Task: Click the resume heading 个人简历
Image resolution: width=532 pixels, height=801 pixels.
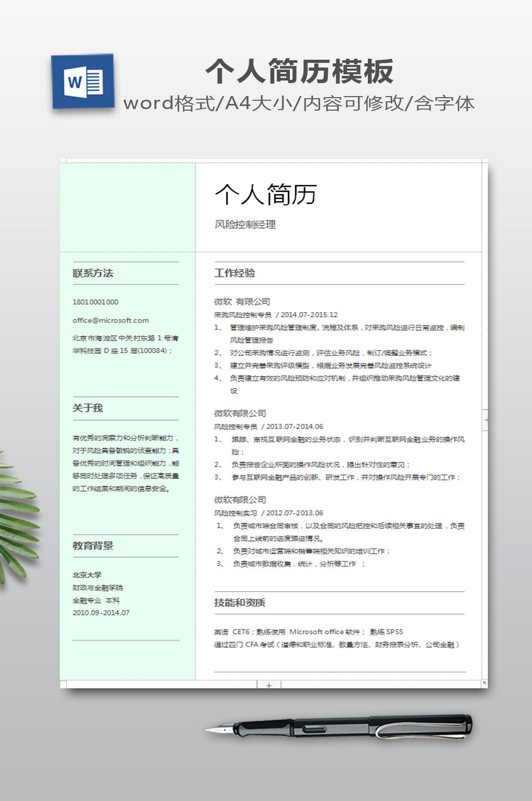Action: [x=265, y=195]
